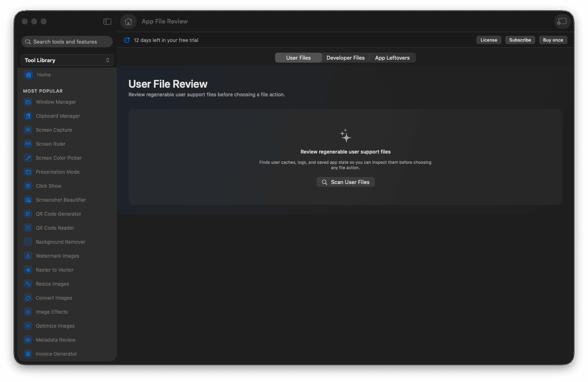Image resolution: width=588 pixels, height=382 pixels.
Task: Open Watermark Images label in sidebar
Action: pyautogui.click(x=58, y=256)
